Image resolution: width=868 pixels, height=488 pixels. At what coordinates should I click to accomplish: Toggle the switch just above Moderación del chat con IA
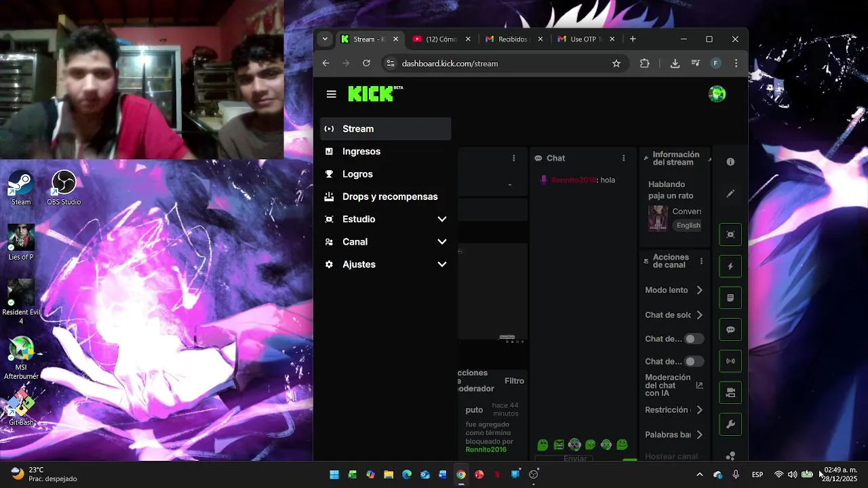693,361
